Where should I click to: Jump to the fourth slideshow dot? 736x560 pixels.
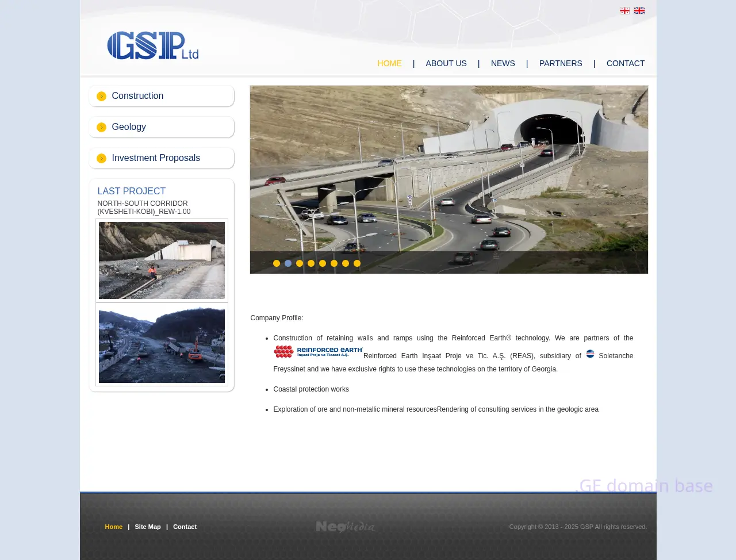[x=311, y=263]
